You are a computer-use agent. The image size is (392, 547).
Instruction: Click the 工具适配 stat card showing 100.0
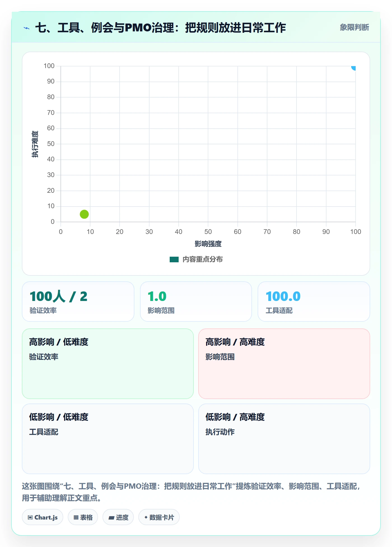pyautogui.click(x=314, y=302)
